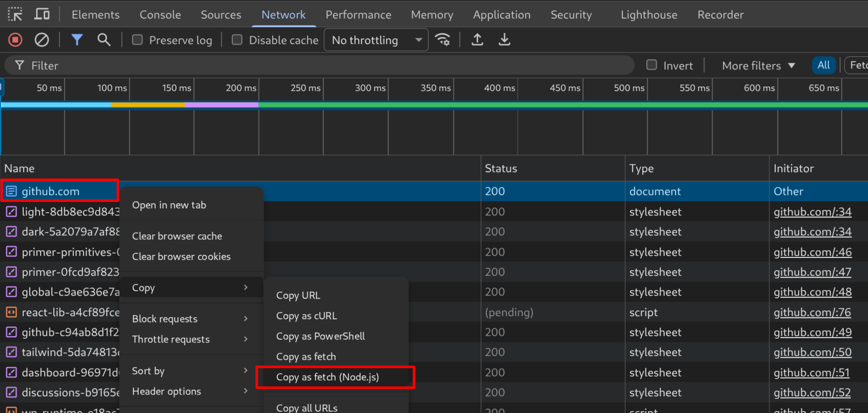
Task: Expand the More filters dropdown
Action: pos(758,65)
